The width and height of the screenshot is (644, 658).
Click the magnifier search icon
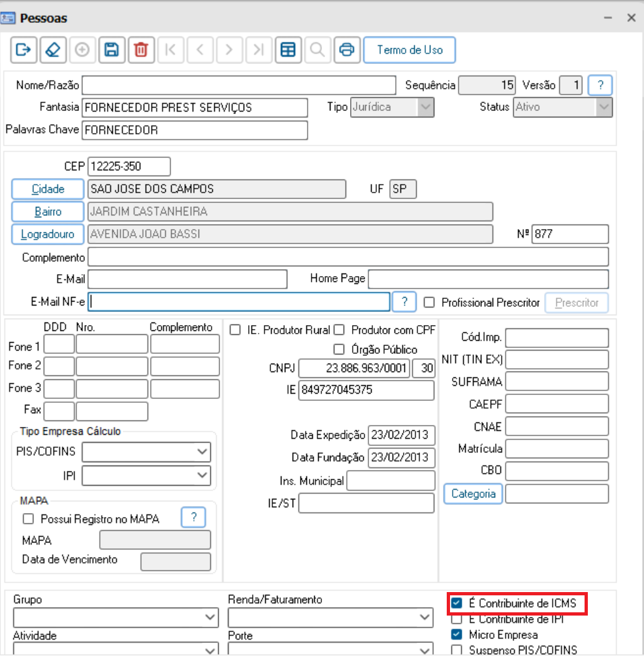317,50
